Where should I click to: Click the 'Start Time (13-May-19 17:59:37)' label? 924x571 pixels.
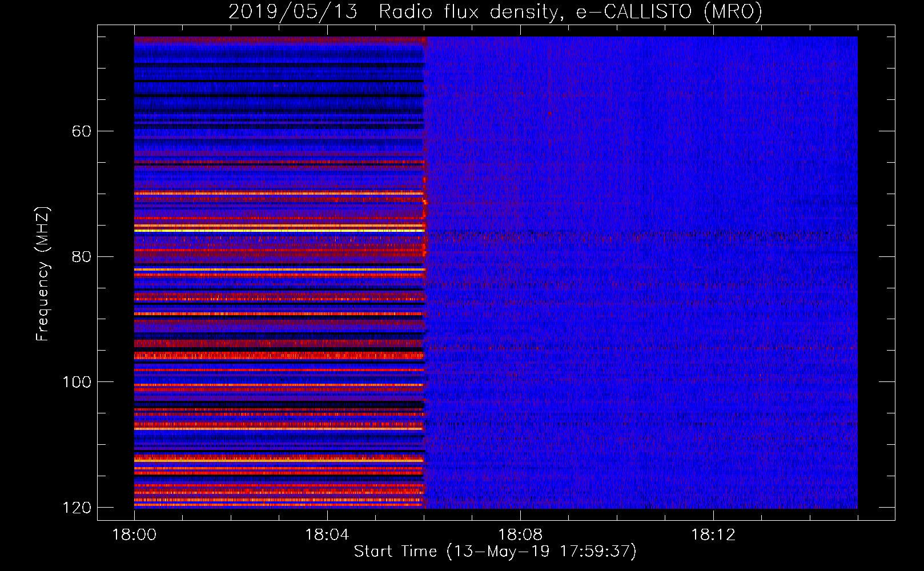click(495, 552)
